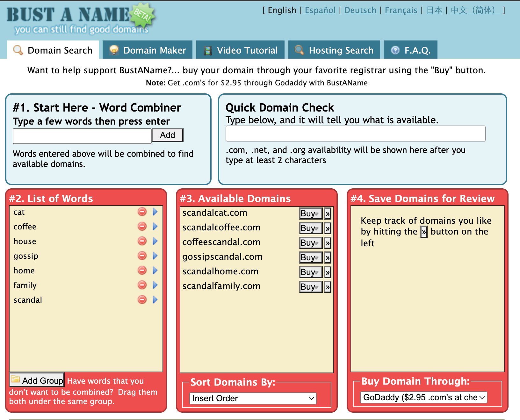Select the word gossip in word list
Image resolution: width=520 pixels, height=420 pixels.
(26, 256)
